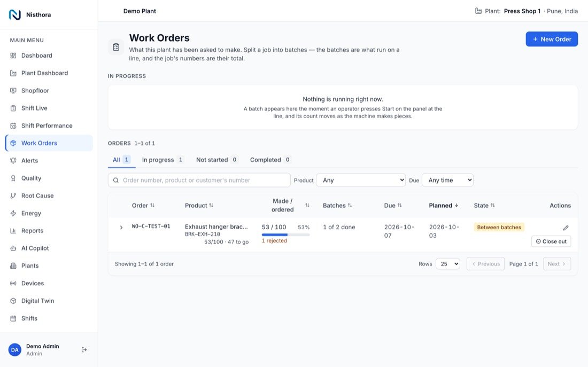Sort by the Order column
588x367 pixels.
pos(143,206)
